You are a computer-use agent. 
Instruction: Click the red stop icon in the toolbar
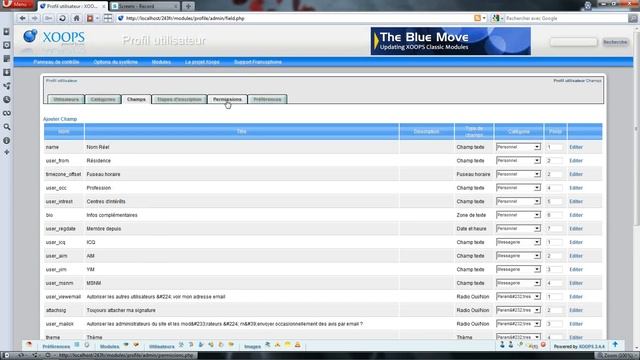click(90, 18)
